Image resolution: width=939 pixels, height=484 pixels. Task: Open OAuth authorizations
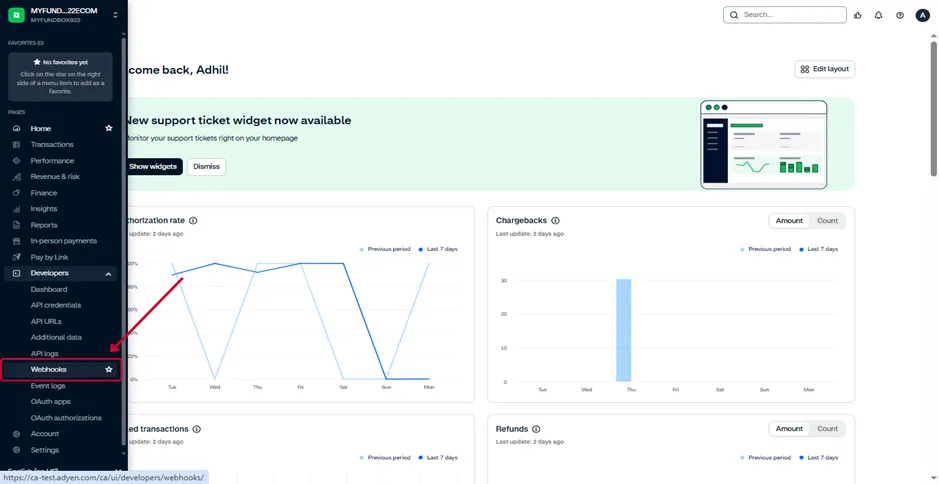pyautogui.click(x=66, y=418)
